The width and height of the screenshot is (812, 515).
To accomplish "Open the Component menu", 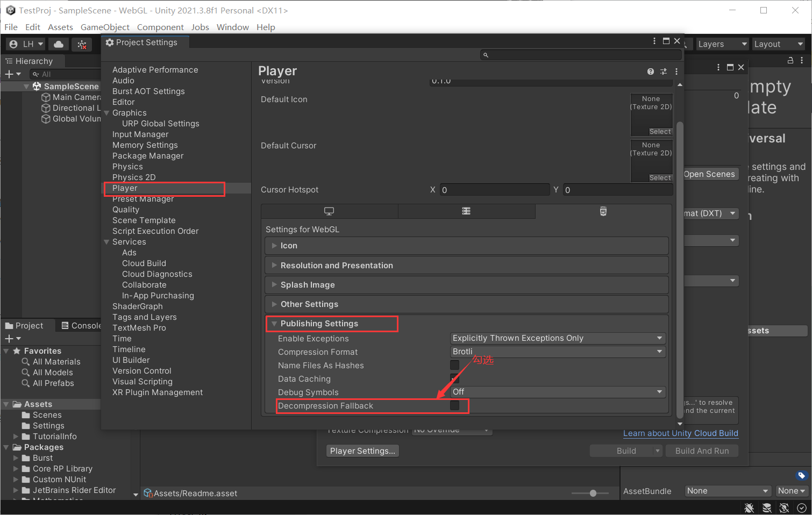I will click(x=160, y=27).
